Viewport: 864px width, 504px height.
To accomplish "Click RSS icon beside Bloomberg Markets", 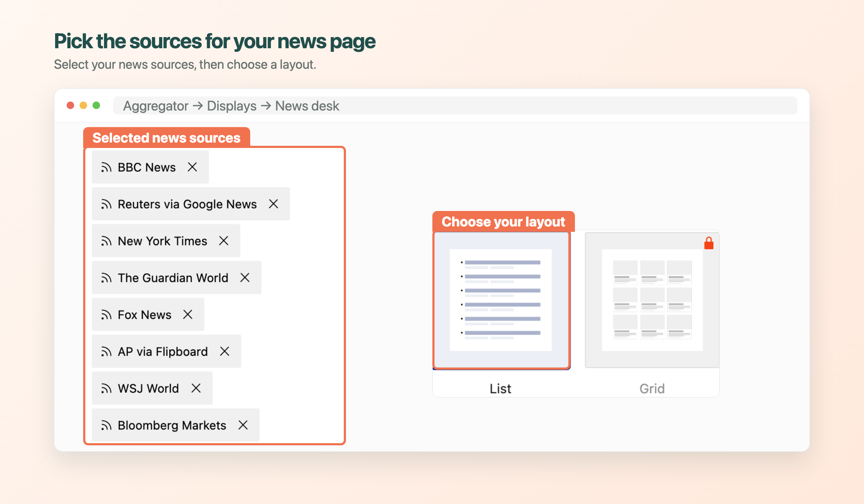I will coord(106,426).
